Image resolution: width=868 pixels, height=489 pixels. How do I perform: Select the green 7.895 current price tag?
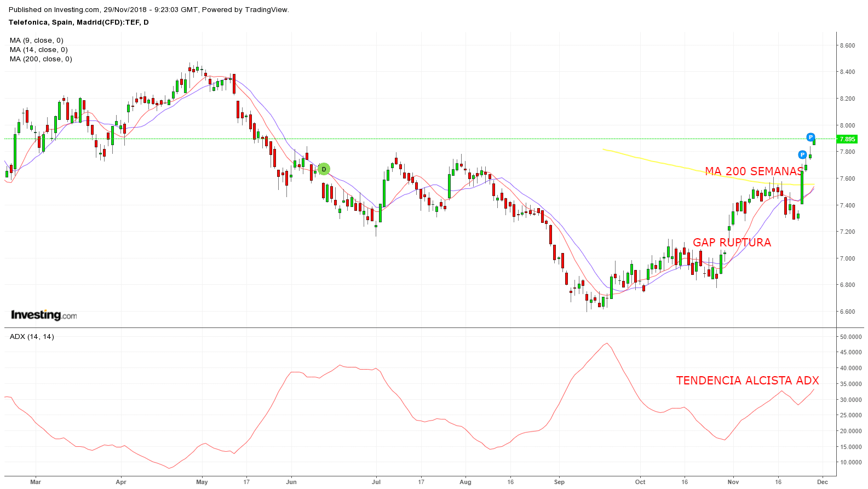click(x=847, y=139)
